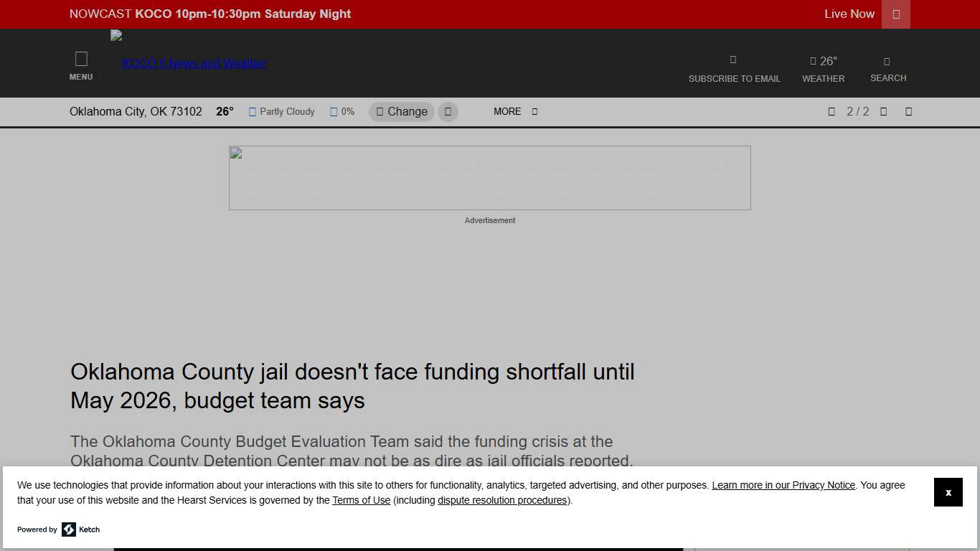Open the Weather icon showing 26°
Screen dimensions: 980x551
(813, 62)
